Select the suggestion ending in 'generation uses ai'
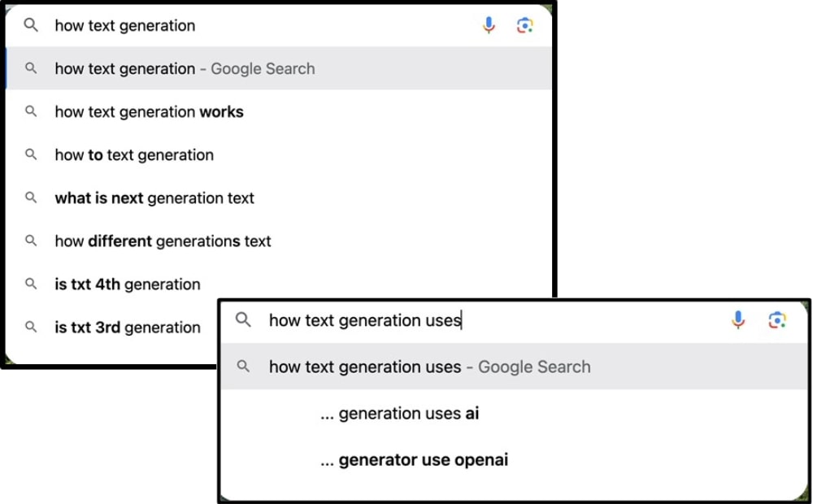 [399, 413]
